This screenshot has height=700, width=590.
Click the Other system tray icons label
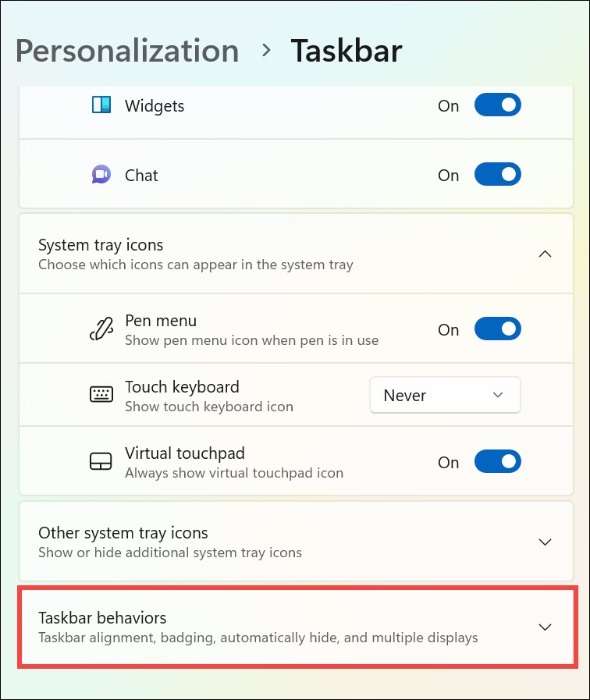click(x=123, y=533)
